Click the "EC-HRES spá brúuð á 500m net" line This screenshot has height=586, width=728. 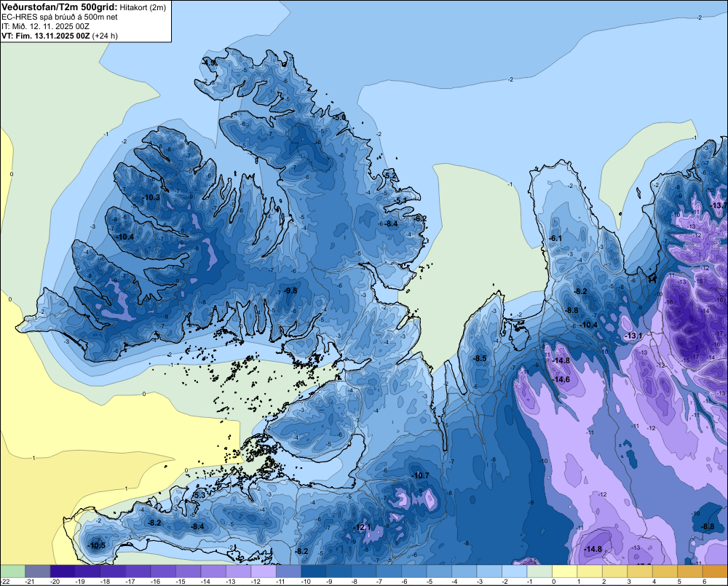click(x=60, y=17)
